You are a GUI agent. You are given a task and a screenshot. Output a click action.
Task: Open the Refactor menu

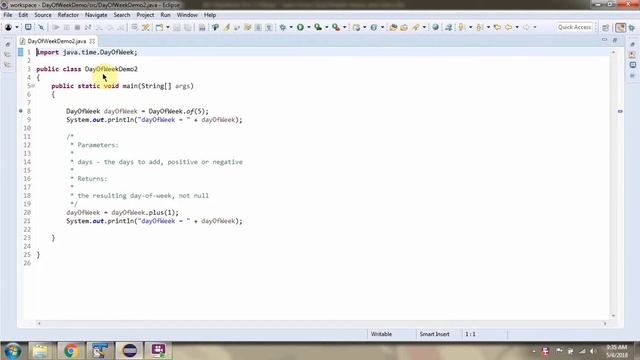point(68,15)
